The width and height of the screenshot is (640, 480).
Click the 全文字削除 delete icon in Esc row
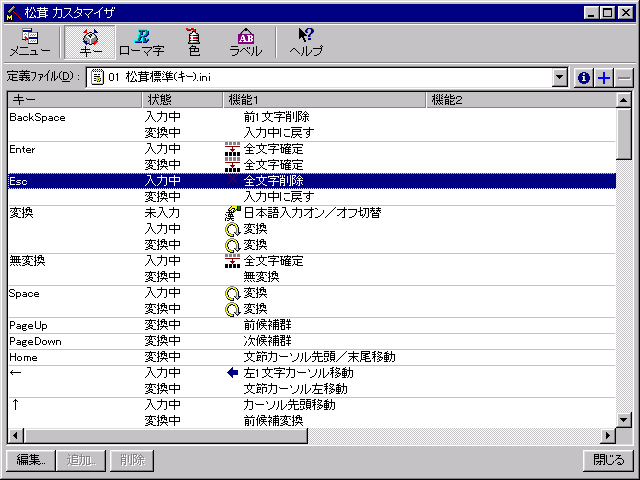click(x=232, y=180)
